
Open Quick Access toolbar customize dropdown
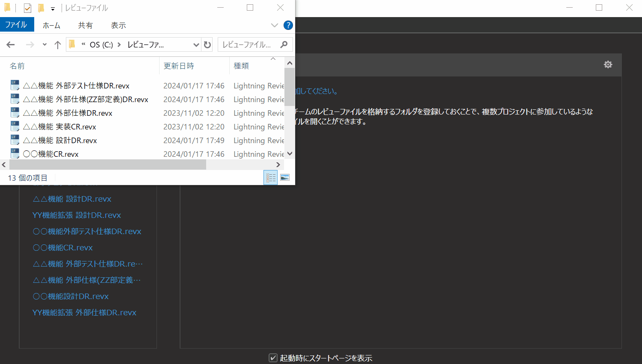pos(53,9)
